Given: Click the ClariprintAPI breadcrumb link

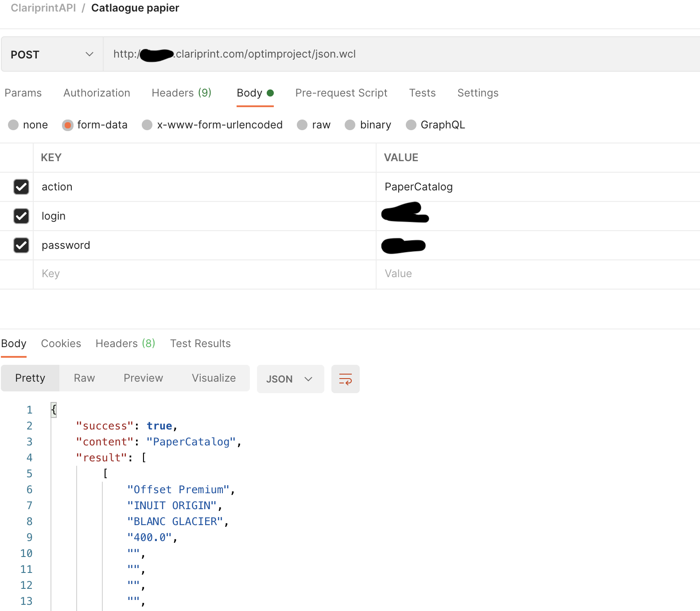Looking at the screenshot, I should [x=43, y=8].
